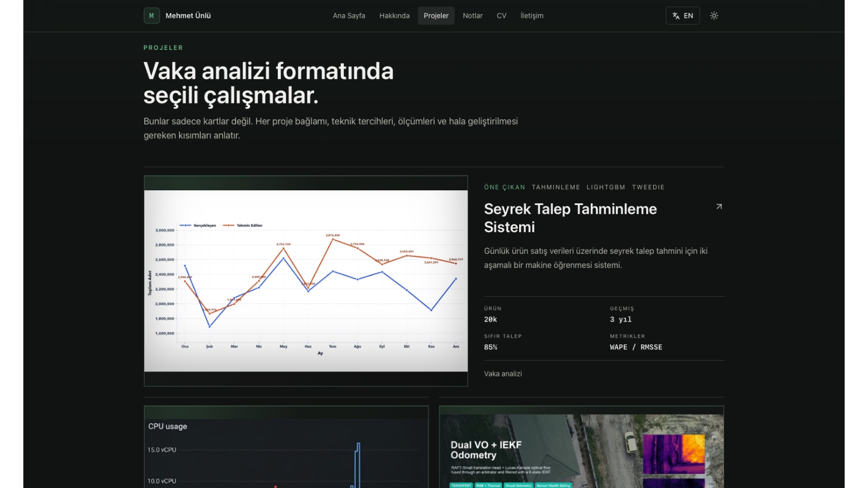This screenshot has height=488, width=868.
Task: Open the Notlar section
Action: (x=473, y=16)
